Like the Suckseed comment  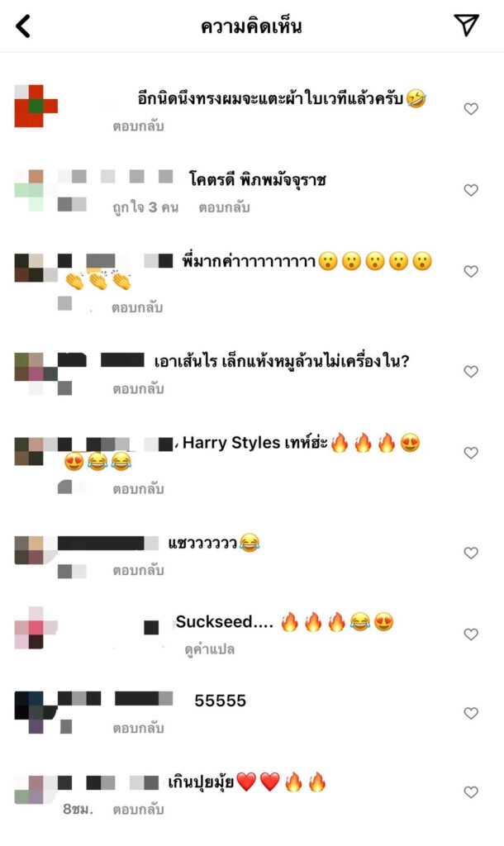[x=471, y=634]
